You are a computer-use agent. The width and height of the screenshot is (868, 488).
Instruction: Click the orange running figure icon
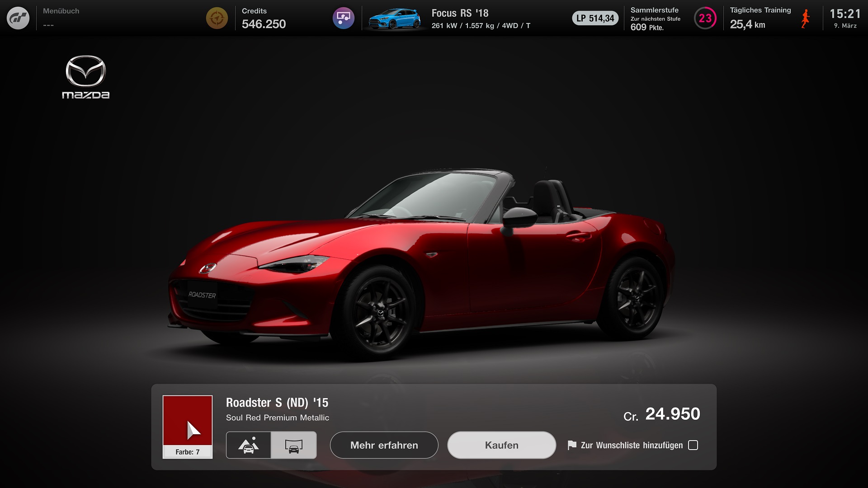tap(805, 19)
